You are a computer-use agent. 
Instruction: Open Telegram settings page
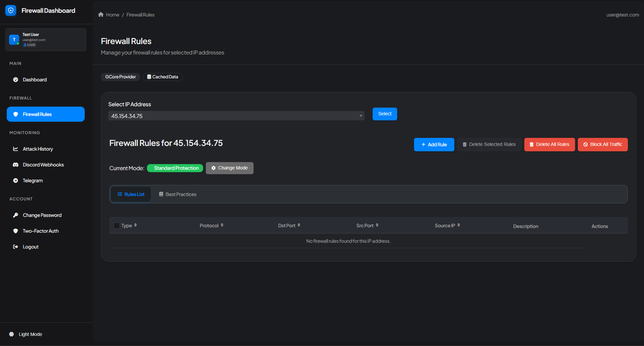pyautogui.click(x=46, y=181)
